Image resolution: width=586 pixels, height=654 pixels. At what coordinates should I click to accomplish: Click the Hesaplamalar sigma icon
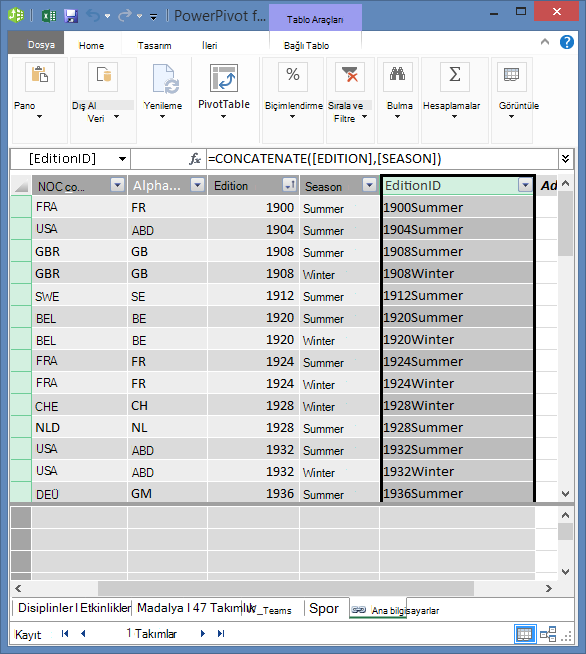(x=455, y=76)
